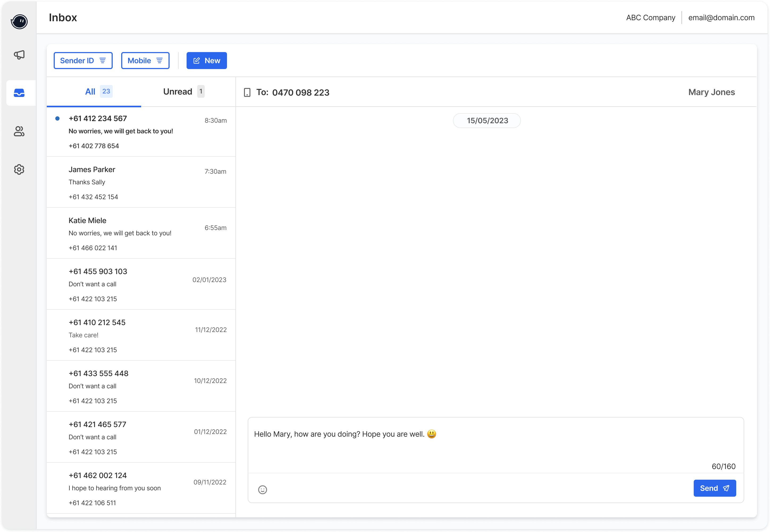Open conversation from +61 412 234 567

tap(141, 132)
